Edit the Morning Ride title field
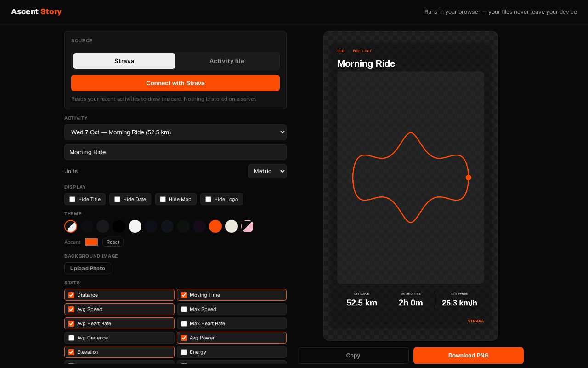The height and width of the screenshot is (368, 588). [x=175, y=152]
